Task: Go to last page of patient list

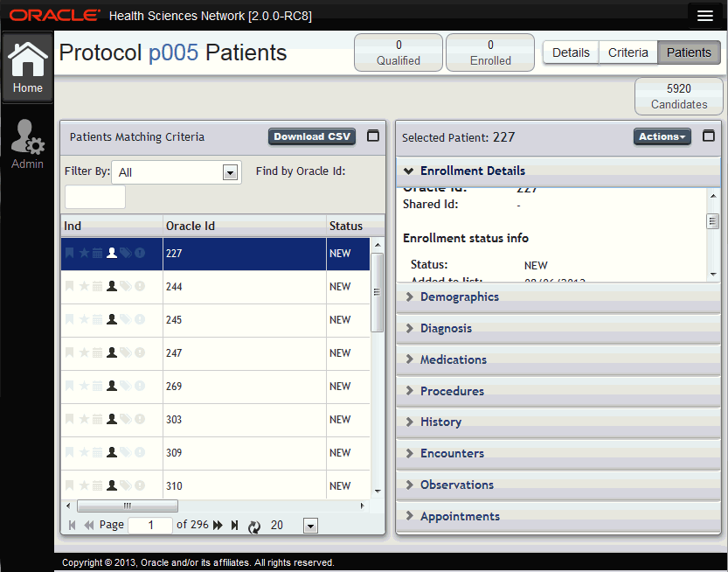Action: tap(234, 526)
